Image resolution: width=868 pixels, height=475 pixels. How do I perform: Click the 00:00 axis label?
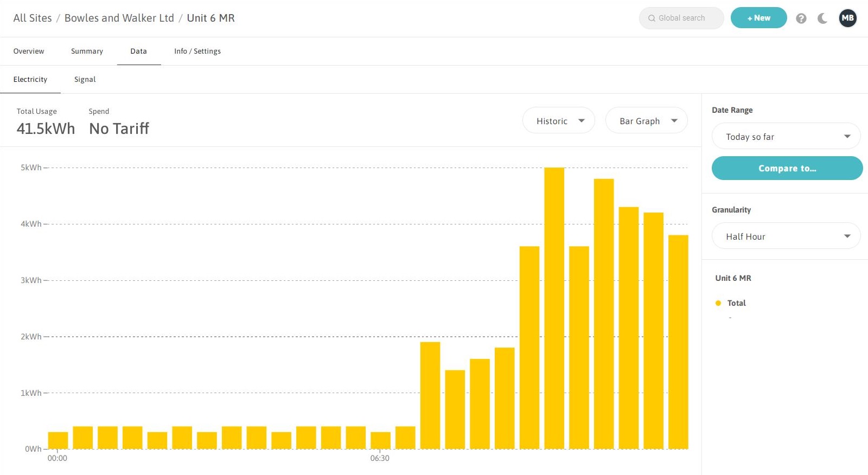tap(58, 458)
